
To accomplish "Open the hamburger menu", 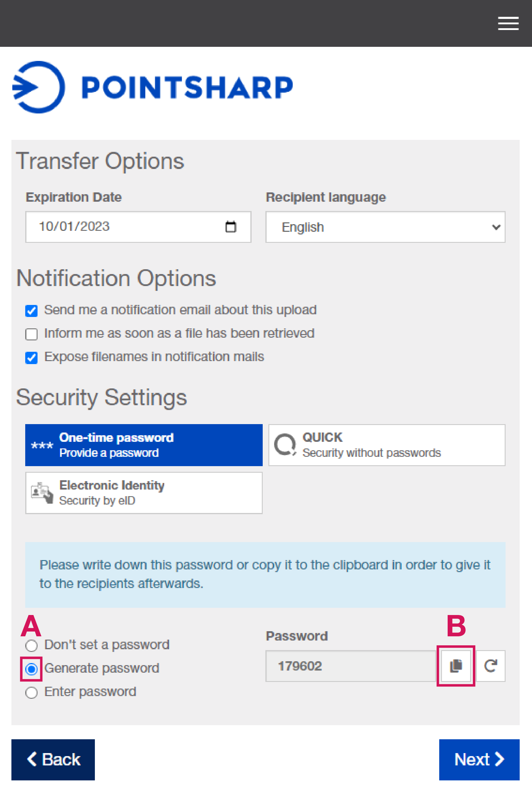I will coord(508,23).
